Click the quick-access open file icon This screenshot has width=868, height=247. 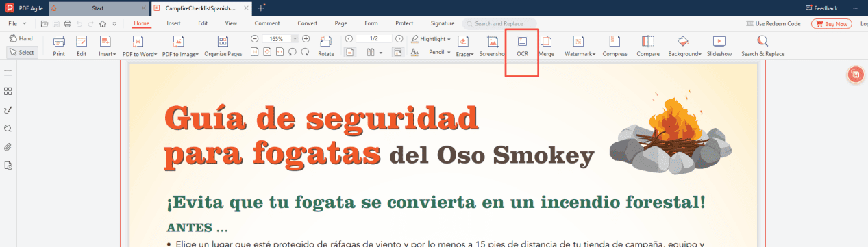click(45, 23)
